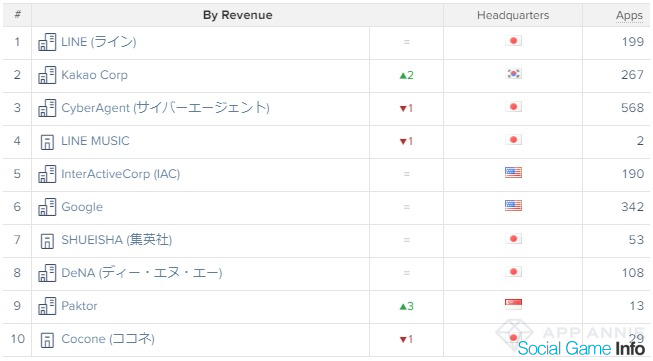653x361 pixels.
Task: Open the CyberAgent (サイバーエージェント) publisher link
Action: (165, 108)
